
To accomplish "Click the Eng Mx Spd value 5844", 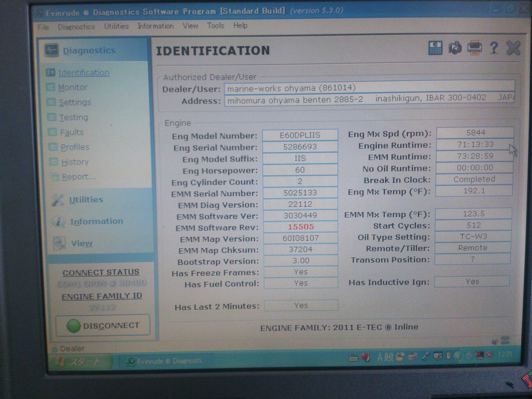I will click(x=475, y=133).
